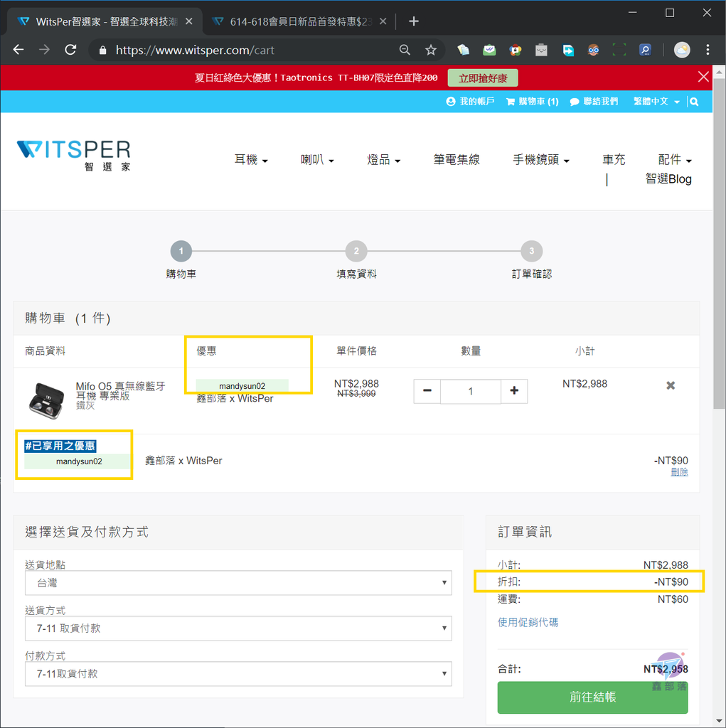726x728 pixels.
Task: Dismiss the red promotion banner
Action: [703, 77]
